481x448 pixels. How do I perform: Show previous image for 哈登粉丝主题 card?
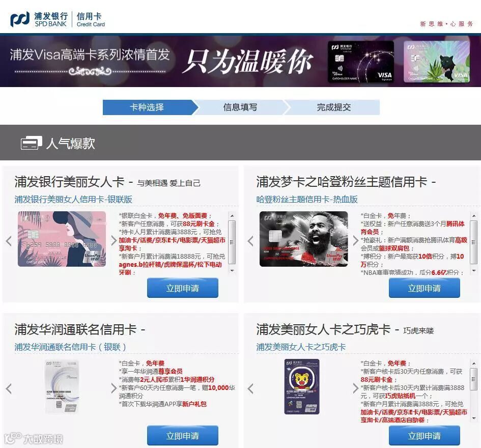(250, 241)
